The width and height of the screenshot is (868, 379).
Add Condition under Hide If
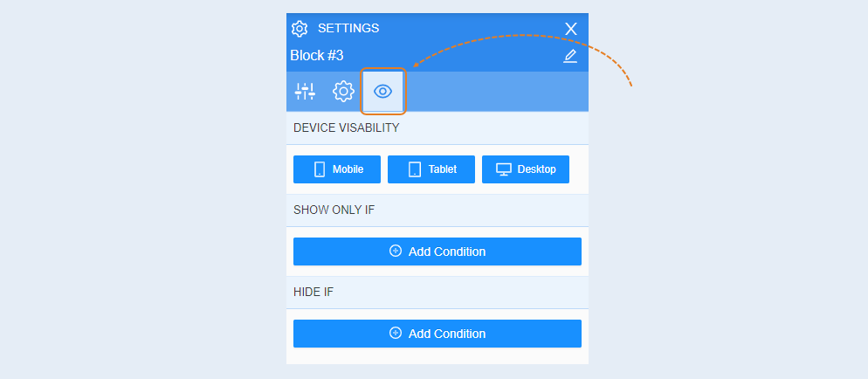(x=437, y=334)
